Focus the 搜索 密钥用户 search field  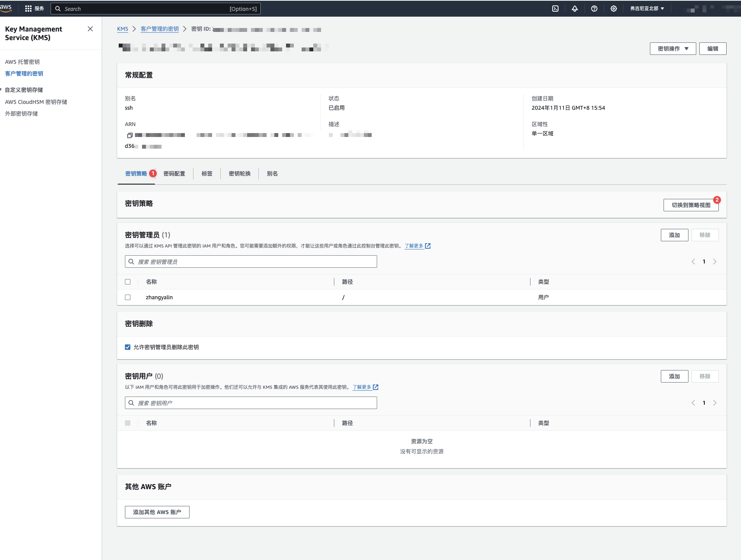click(251, 403)
